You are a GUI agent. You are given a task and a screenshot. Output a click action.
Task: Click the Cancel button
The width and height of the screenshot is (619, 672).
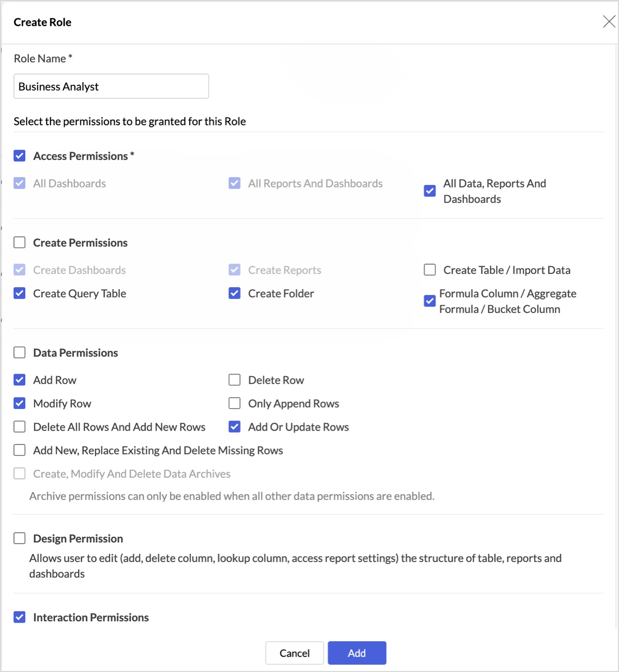pyautogui.click(x=295, y=653)
